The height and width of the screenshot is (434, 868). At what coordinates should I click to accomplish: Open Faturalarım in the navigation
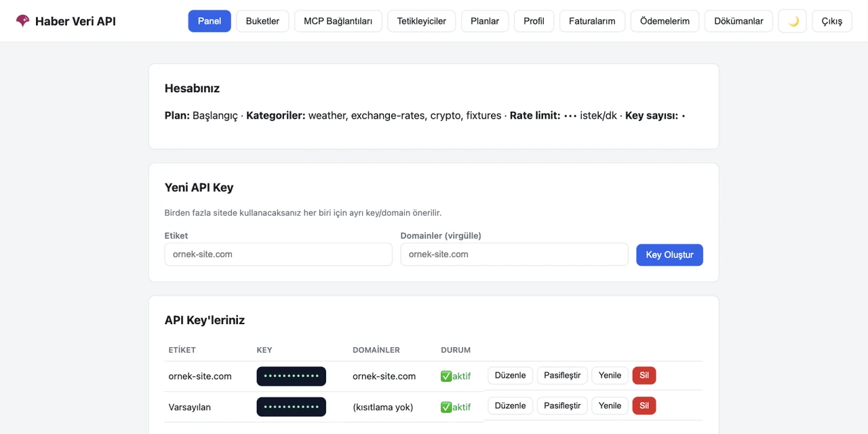point(593,21)
